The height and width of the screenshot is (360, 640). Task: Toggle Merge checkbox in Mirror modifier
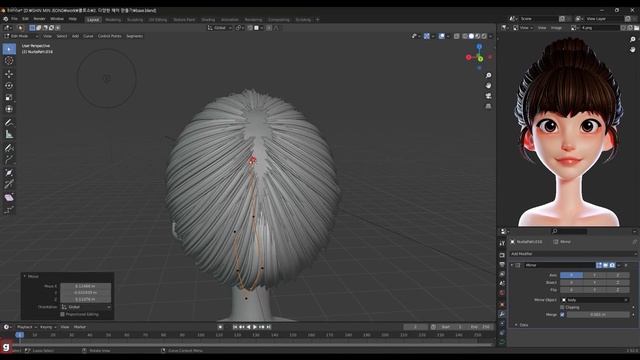click(x=562, y=315)
